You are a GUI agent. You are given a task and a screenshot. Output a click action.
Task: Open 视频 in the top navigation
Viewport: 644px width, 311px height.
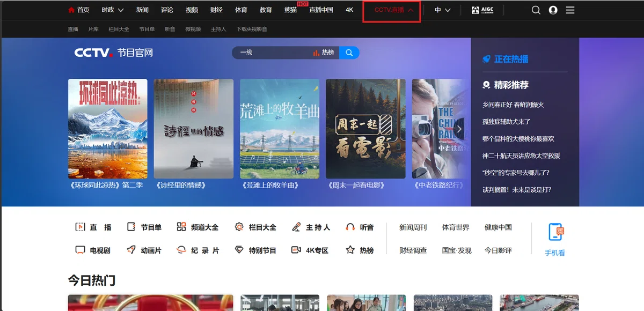click(192, 10)
